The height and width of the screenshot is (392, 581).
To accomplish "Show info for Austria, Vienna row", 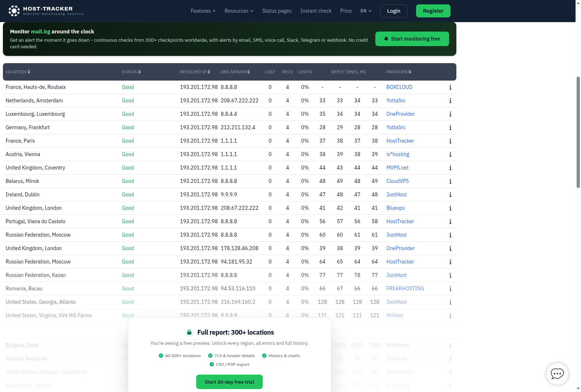I will pyautogui.click(x=450, y=154).
